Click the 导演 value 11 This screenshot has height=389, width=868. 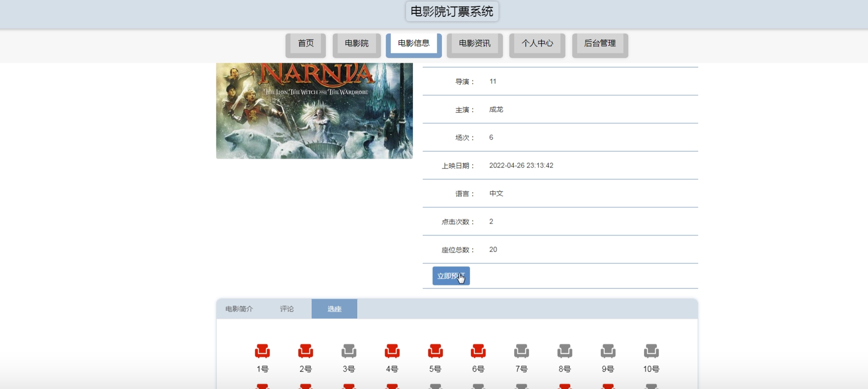point(493,81)
